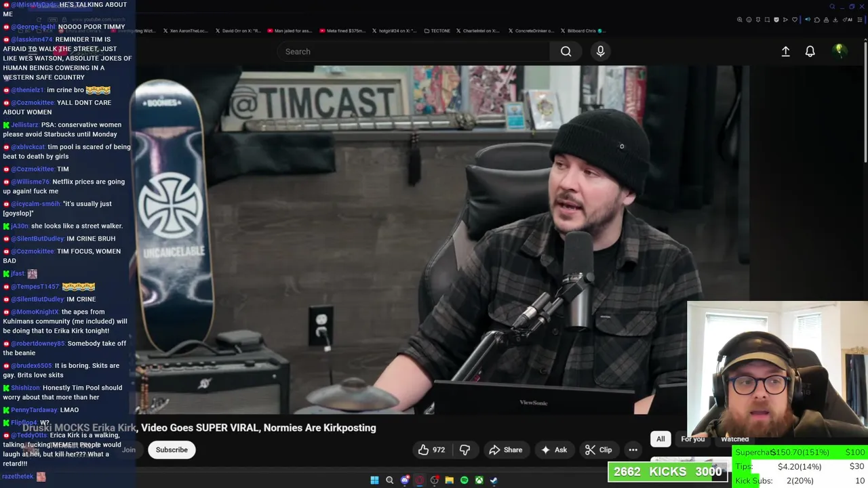Open Windows Start menu
Image resolution: width=868 pixels, height=488 pixels.
[374, 480]
